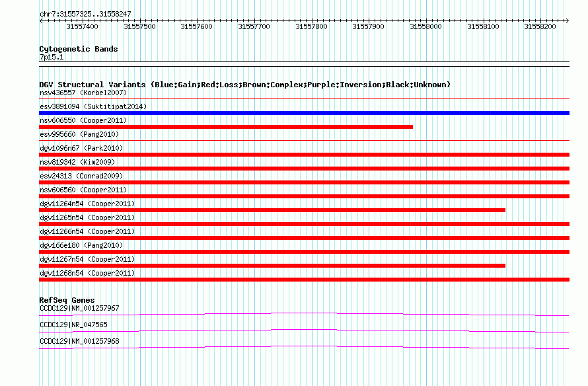588x386 pixels.
Task: Click the red bar of dgv11265n54
Action: [304, 224]
